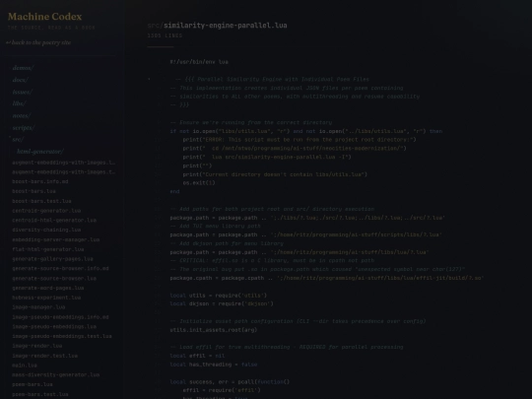Open diversity-chaining.lua file
532x399 pixels.
[46, 230]
